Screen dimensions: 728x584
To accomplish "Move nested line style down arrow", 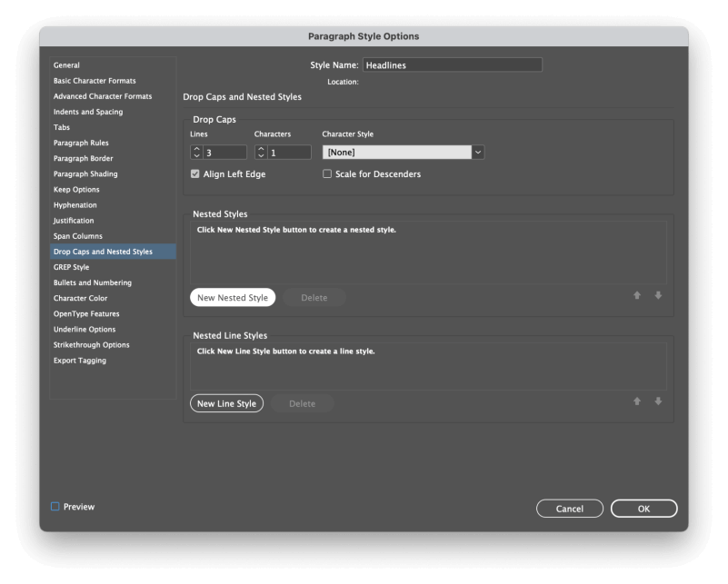I will [658, 401].
